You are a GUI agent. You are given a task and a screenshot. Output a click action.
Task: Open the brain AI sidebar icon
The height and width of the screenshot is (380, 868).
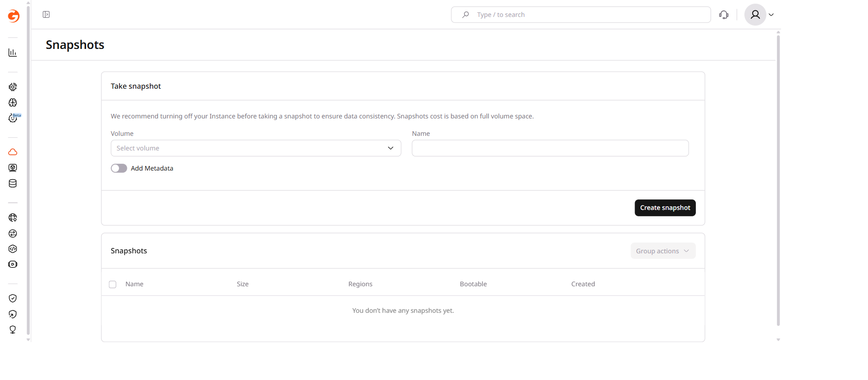tap(13, 102)
